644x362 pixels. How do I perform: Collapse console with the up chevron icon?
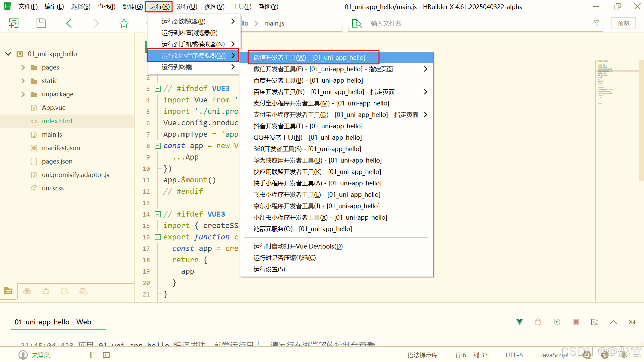tap(613, 322)
